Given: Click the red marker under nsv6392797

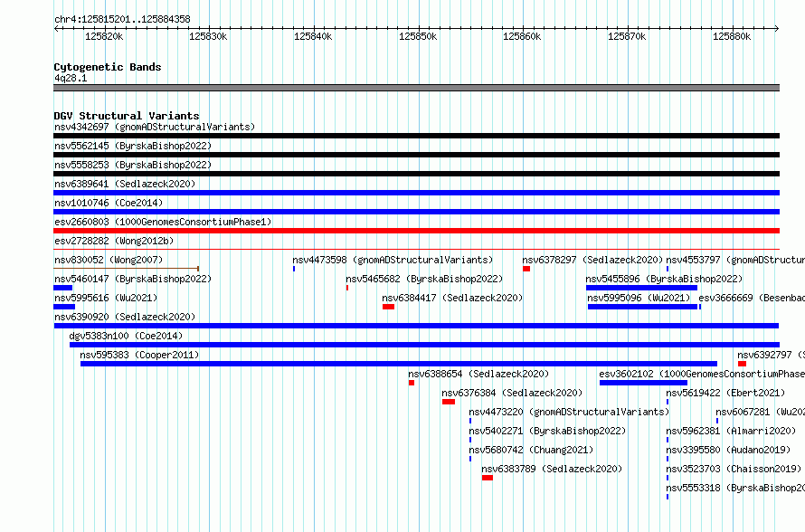Looking at the screenshot, I should point(742,364).
